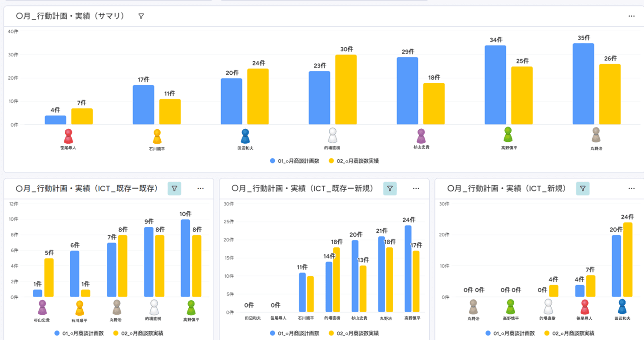Viewport: 644px width, 340px height.
Task: Click the filter icon on ICT_既存ー新規 widget
Action: coord(390,189)
